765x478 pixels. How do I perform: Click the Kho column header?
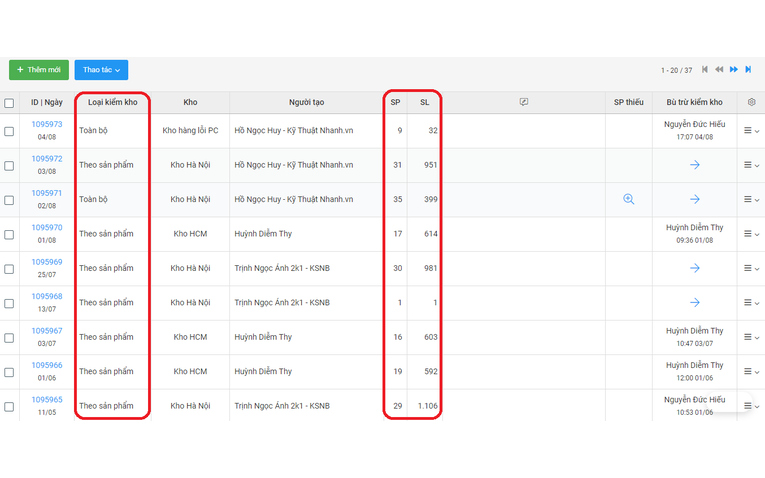click(190, 102)
